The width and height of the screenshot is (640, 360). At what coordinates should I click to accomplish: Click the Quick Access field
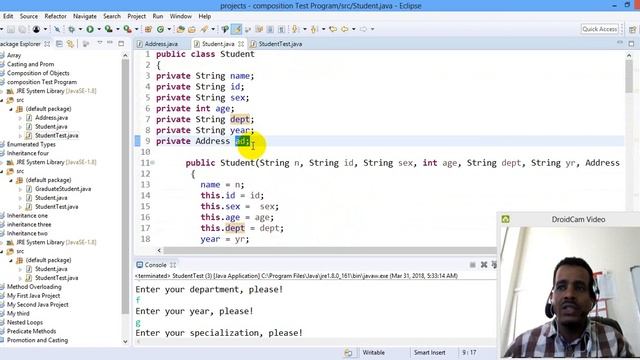(600, 29)
